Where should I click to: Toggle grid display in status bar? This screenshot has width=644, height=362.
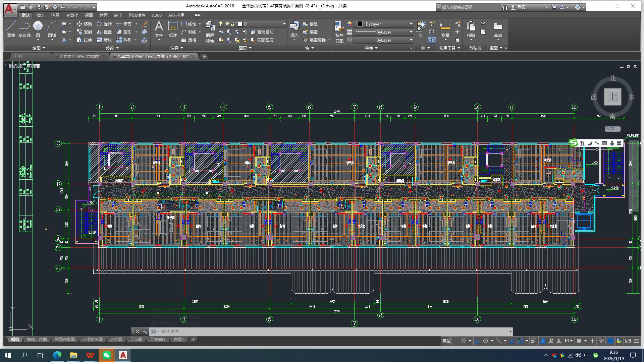coord(455,341)
